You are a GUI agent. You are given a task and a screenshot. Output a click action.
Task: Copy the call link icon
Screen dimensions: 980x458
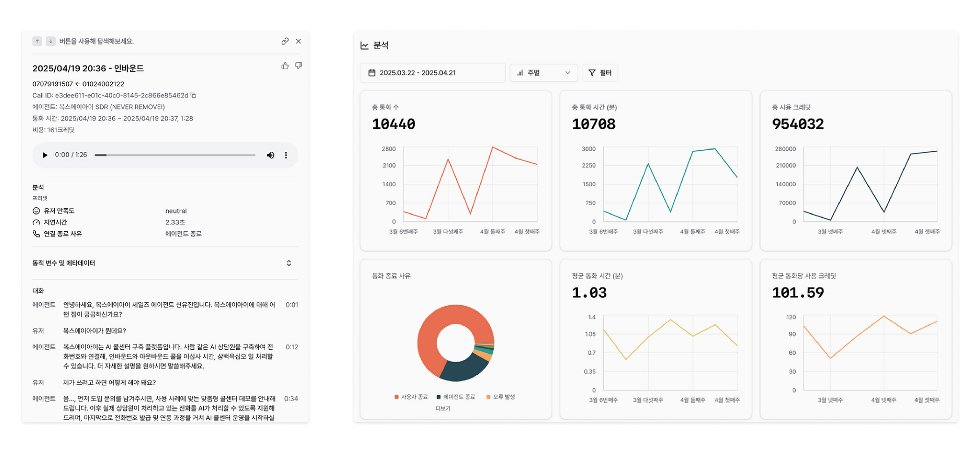(x=285, y=41)
